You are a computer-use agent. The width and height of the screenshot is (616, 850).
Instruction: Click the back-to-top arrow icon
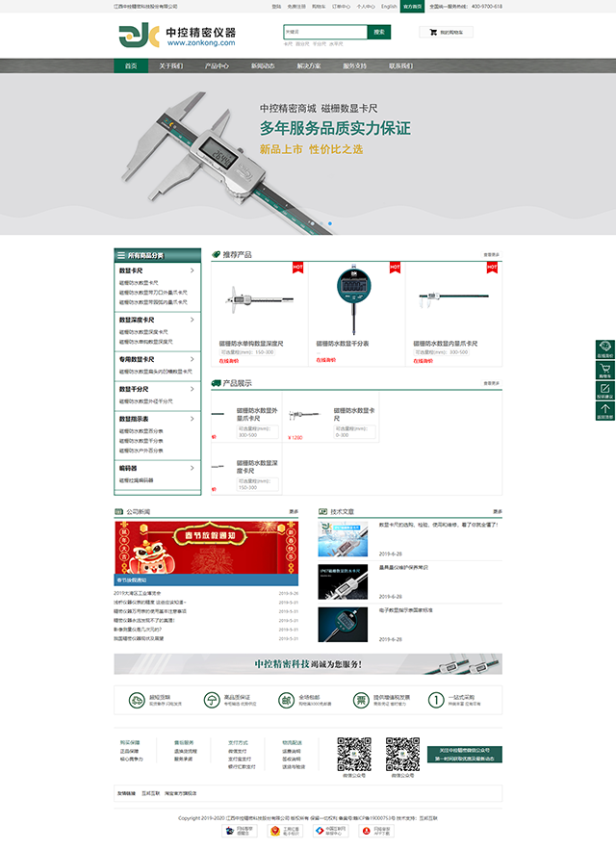tap(605, 411)
